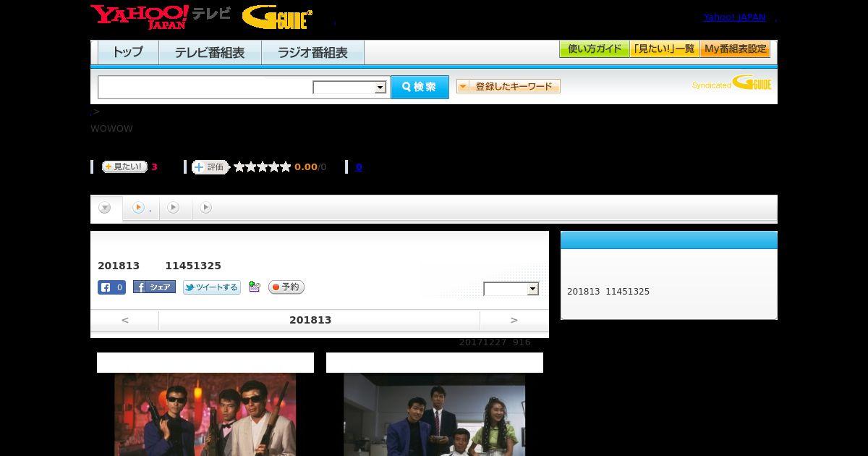The height and width of the screenshot is (456, 868).
Task: Click the Syndicated G-GUIDE logo
Action: [x=731, y=83]
